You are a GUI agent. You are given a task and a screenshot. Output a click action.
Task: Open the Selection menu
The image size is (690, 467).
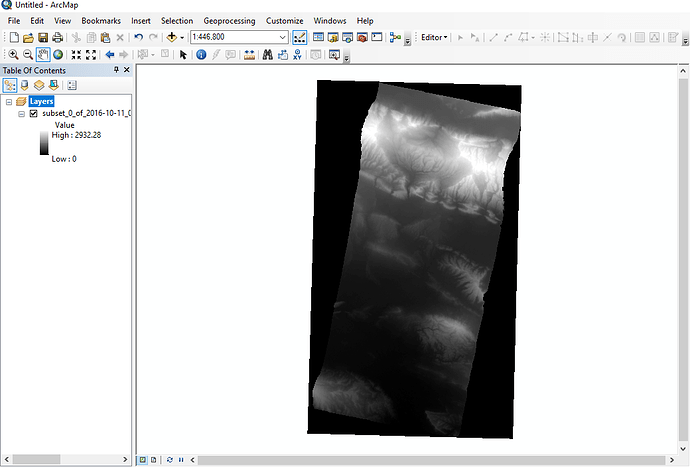(177, 21)
